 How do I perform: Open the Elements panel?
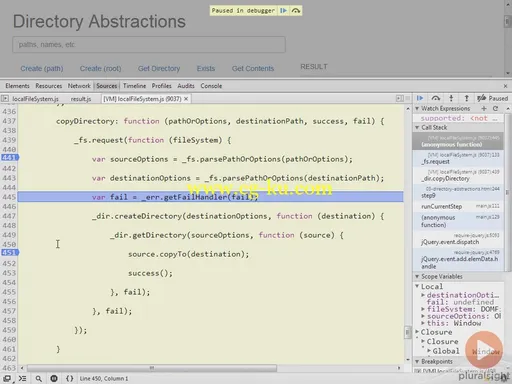pyautogui.click(x=17, y=86)
